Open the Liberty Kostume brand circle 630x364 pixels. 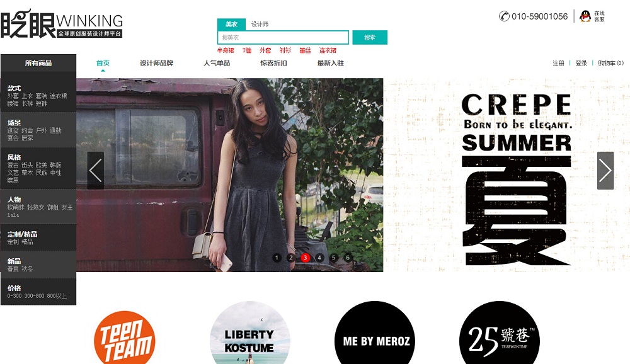(249, 333)
